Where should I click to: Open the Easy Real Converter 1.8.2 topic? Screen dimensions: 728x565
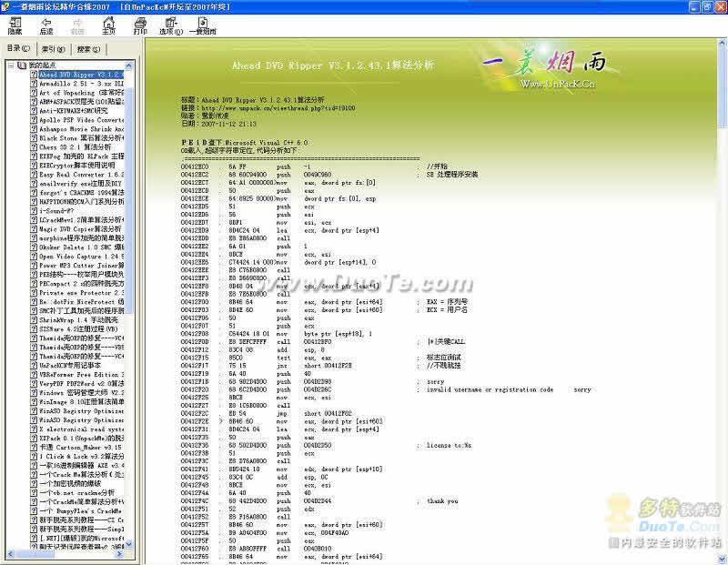[81, 175]
